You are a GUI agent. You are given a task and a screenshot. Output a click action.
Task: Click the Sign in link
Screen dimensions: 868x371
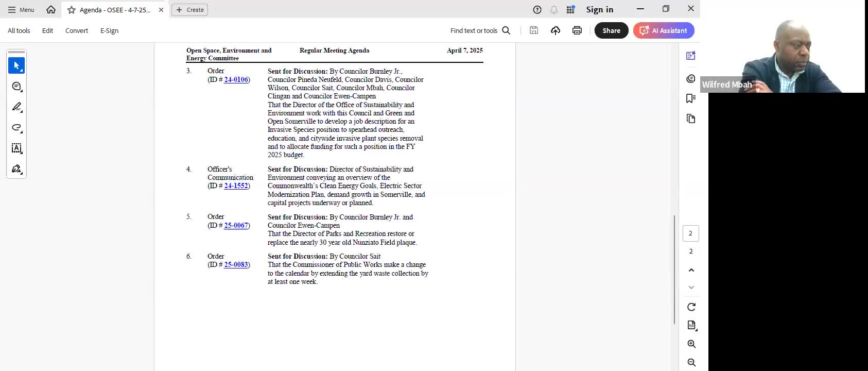tap(599, 10)
